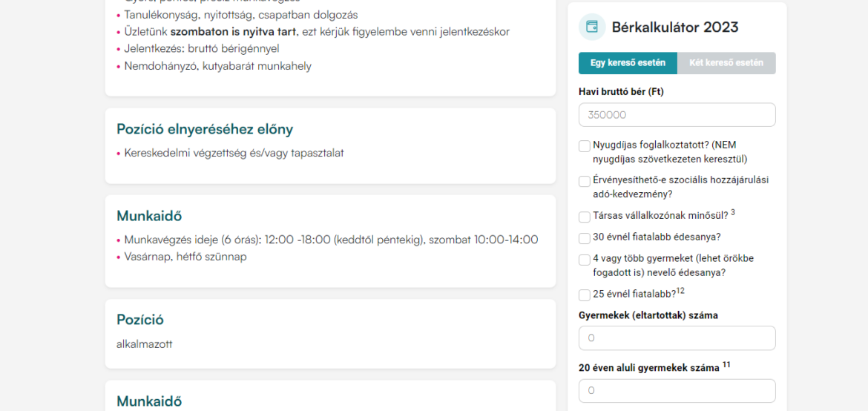
Task: Toggle the 4 vagy több gyermeket checkbox
Action: click(x=585, y=260)
